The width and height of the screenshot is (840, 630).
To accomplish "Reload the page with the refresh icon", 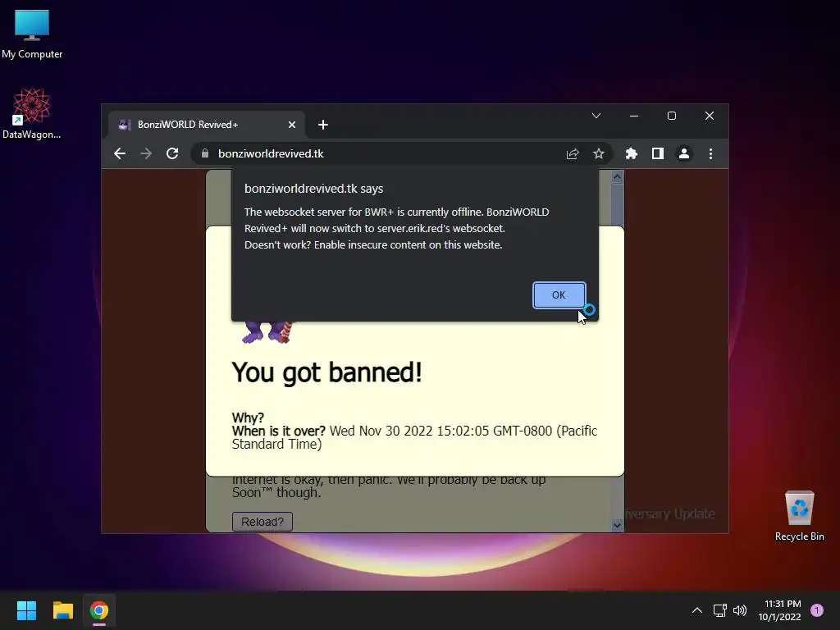I will click(x=172, y=153).
